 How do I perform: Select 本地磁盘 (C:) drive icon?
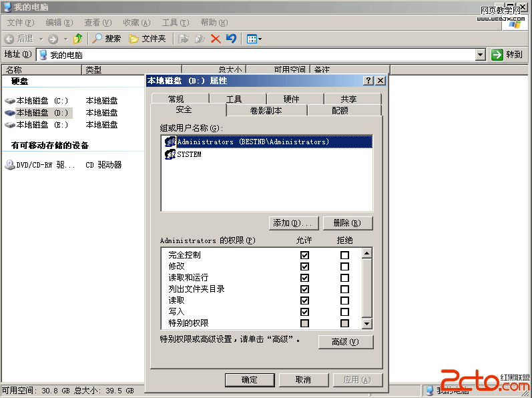click(10, 101)
